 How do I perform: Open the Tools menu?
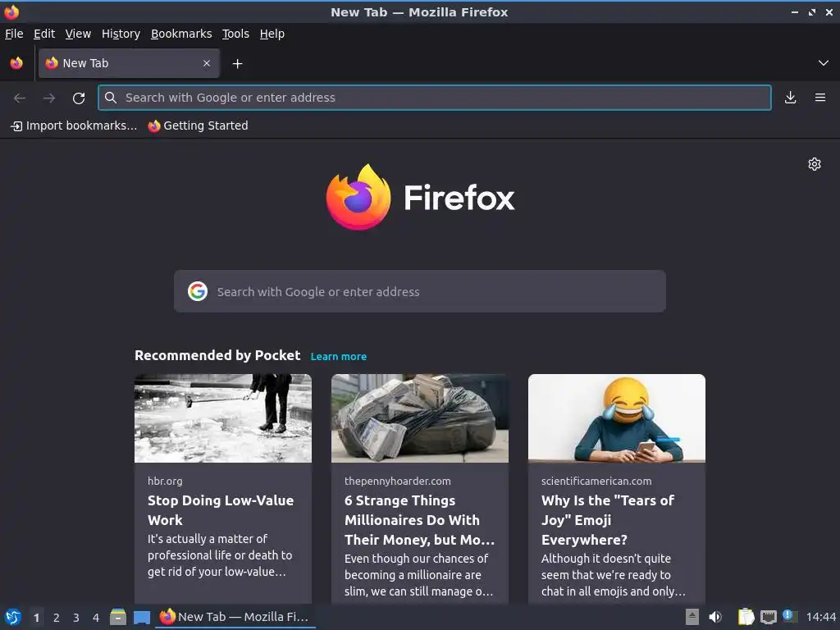click(x=235, y=34)
